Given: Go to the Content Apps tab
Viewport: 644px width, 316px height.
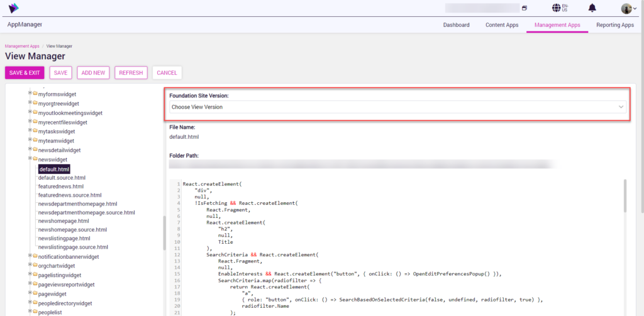Looking at the screenshot, I should pyautogui.click(x=502, y=25).
